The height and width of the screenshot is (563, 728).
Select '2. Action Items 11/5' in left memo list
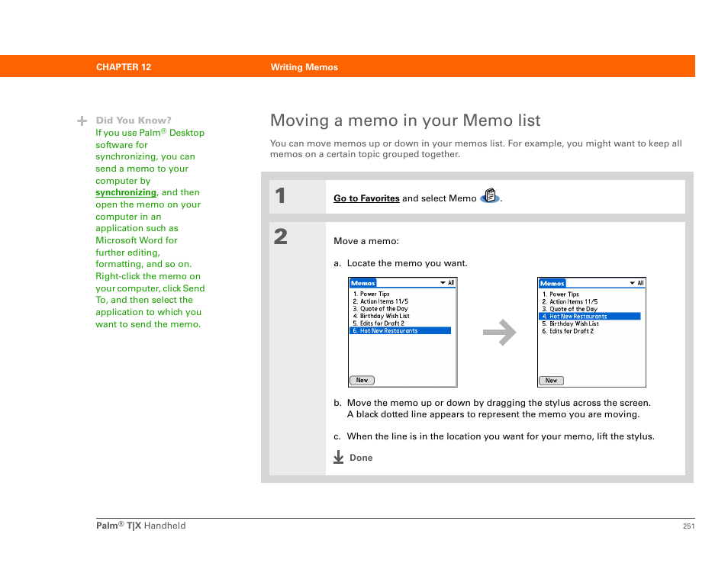pyautogui.click(x=380, y=301)
